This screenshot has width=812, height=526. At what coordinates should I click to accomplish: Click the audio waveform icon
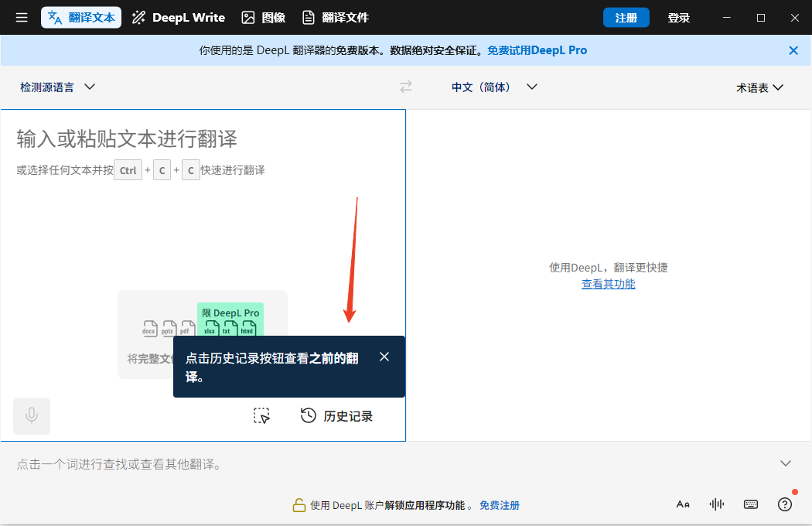pyautogui.click(x=717, y=504)
